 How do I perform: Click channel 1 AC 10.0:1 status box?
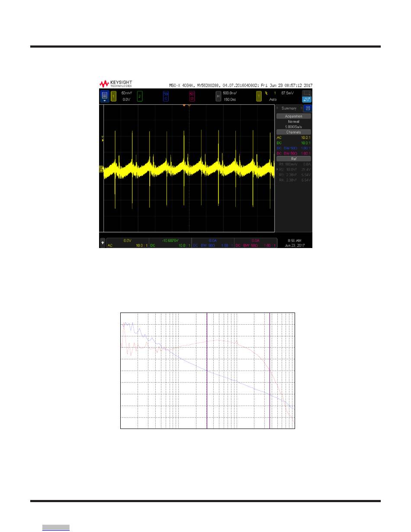click(x=127, y=243)
